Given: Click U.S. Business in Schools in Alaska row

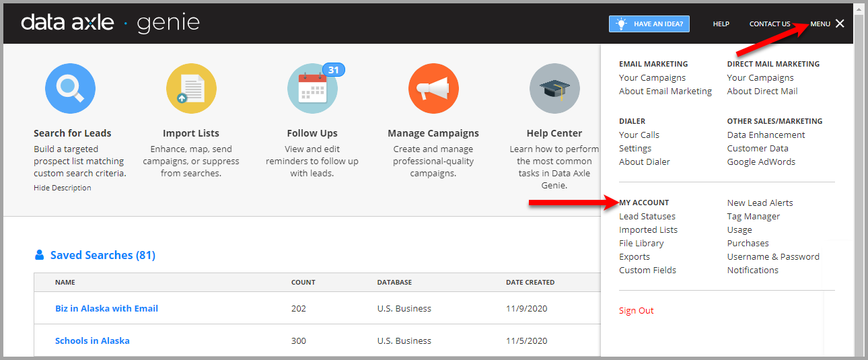Looking at the screenshot, I should 404,340.
